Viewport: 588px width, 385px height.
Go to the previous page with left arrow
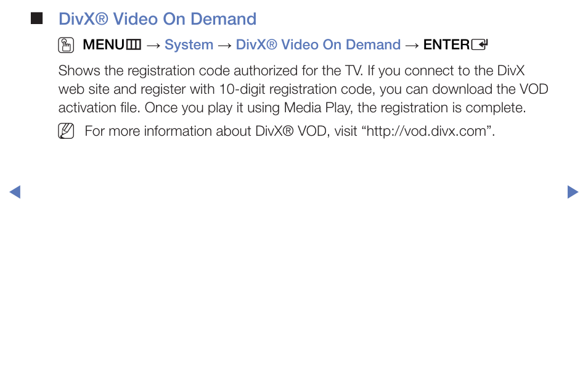coord(15,192)
